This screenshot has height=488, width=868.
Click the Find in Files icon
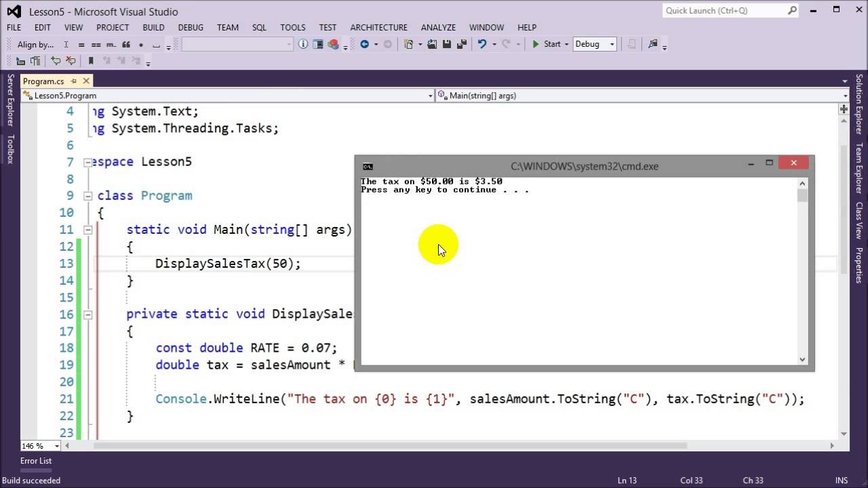[x=653, y=44]
